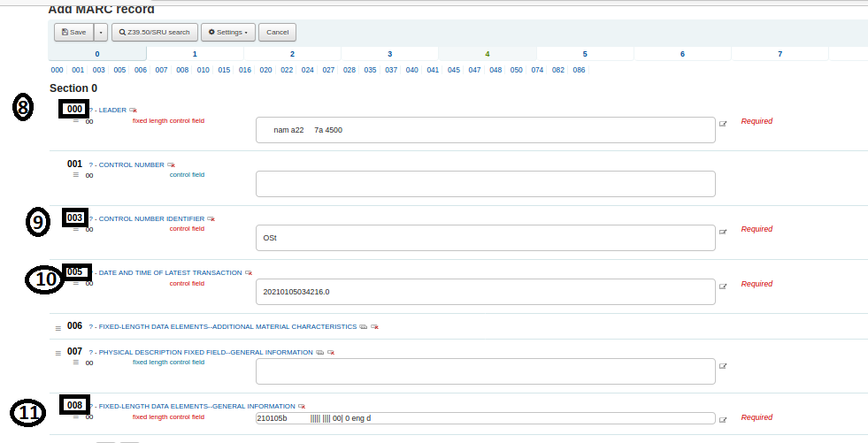This screenshot has height=443, width=868.
Task: Click the LEADER label link
Action: coord(112,110)
